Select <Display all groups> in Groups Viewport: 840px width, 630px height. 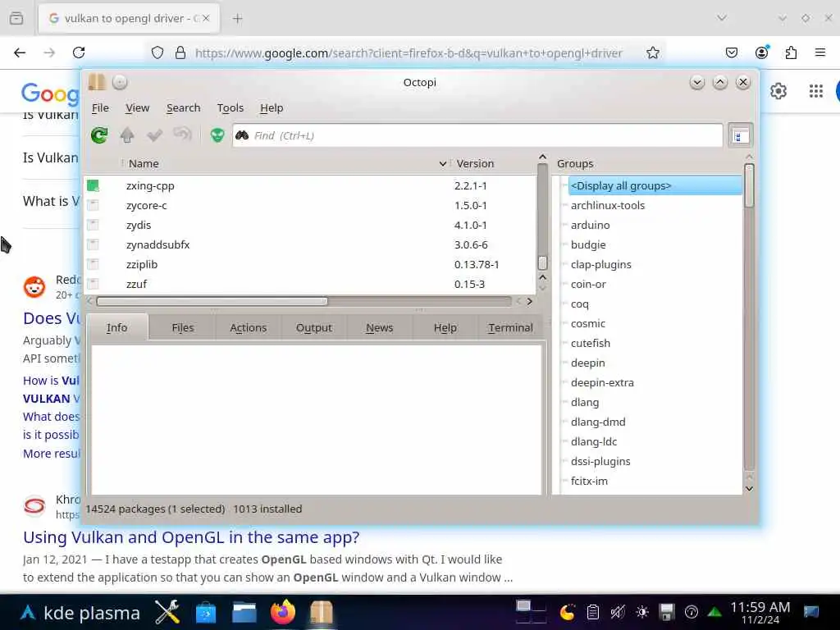(x=655, y=185)
